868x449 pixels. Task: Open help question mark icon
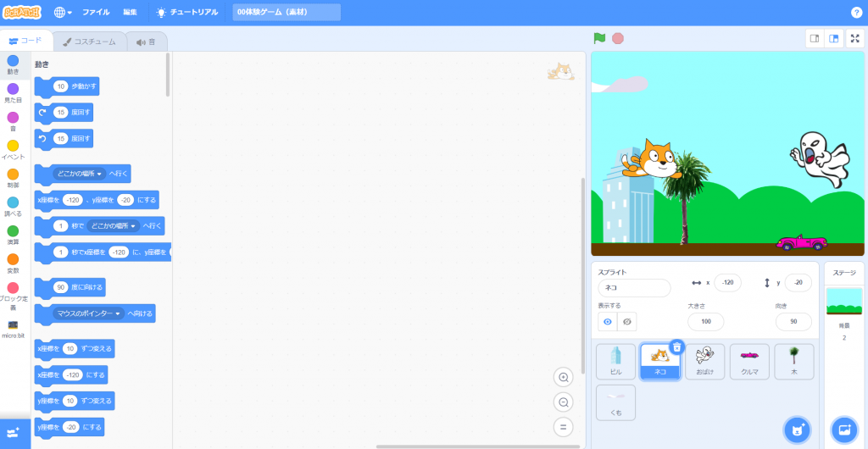click(856, 12)
